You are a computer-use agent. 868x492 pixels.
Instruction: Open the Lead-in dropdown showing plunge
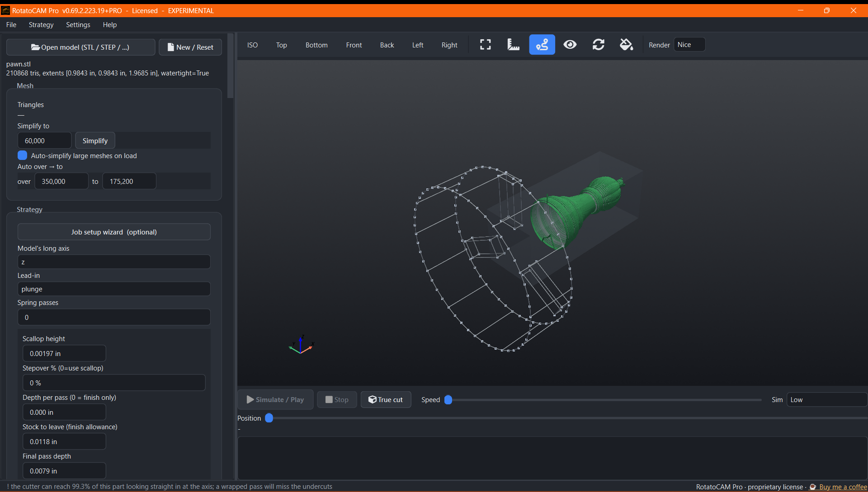[114, 289]
